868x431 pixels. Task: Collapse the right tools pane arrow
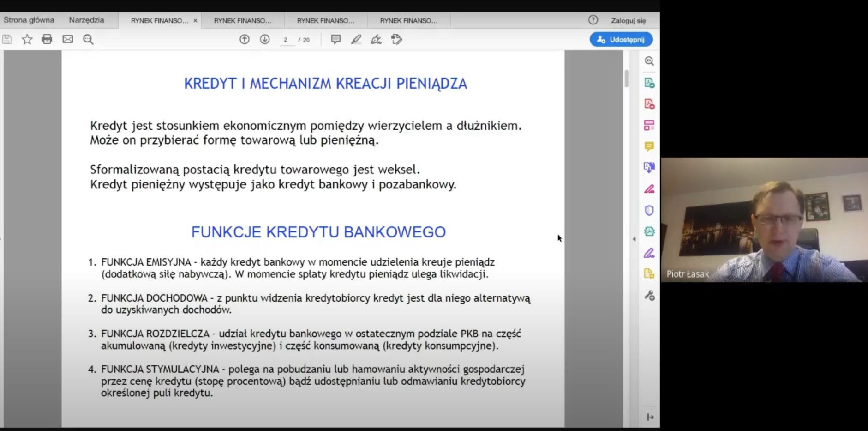(634, 239)
